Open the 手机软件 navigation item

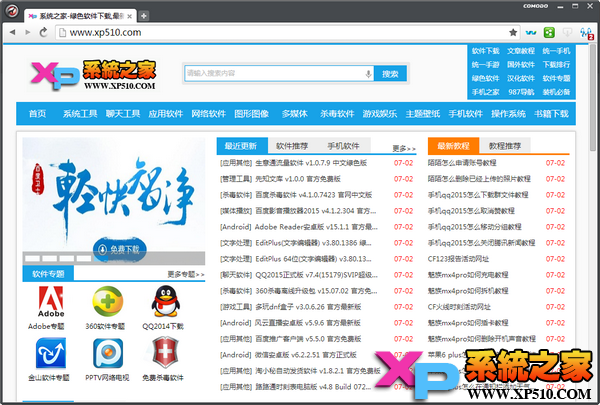coord(466,114)
